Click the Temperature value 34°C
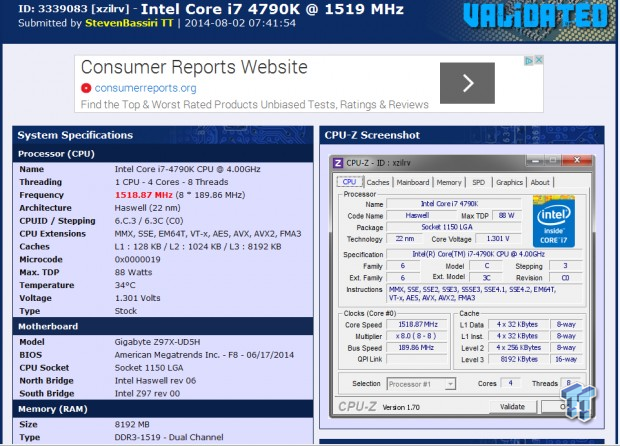The image size is (620, 446). (x=125, y=285)
